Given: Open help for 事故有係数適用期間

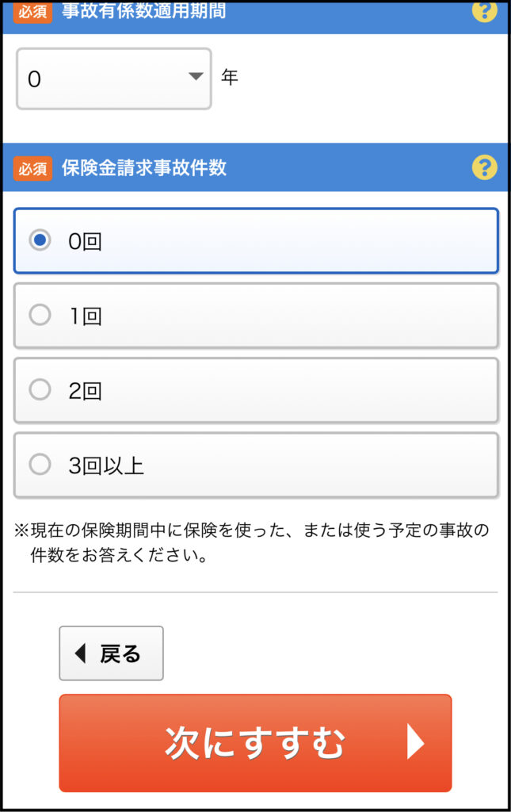Looking at the screenshot, I should tap(484, 10).
